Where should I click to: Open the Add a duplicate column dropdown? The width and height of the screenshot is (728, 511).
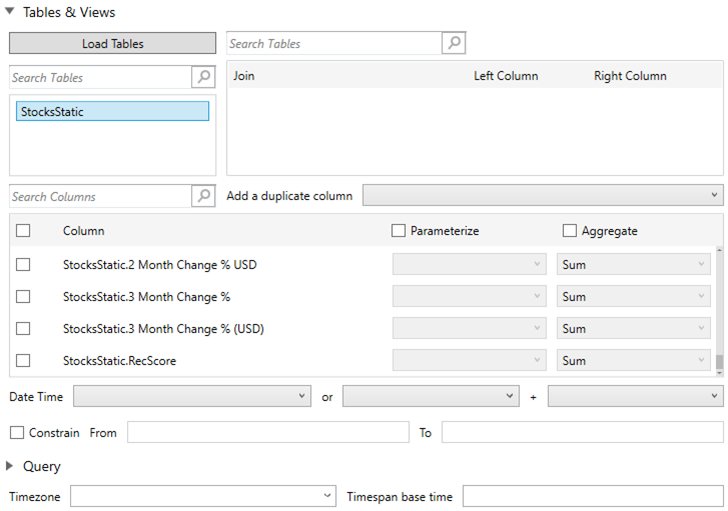542,196
